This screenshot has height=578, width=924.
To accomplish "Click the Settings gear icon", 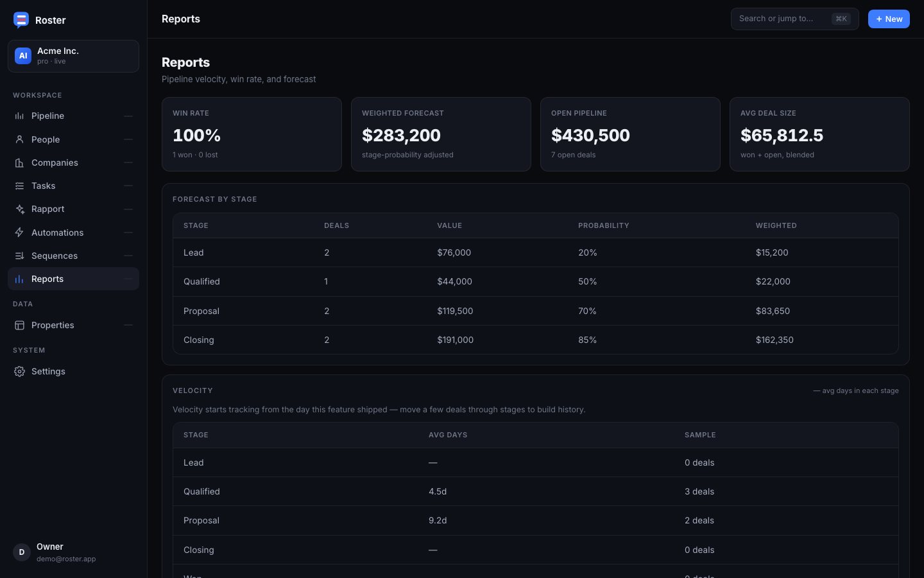I will coord(19,371).
